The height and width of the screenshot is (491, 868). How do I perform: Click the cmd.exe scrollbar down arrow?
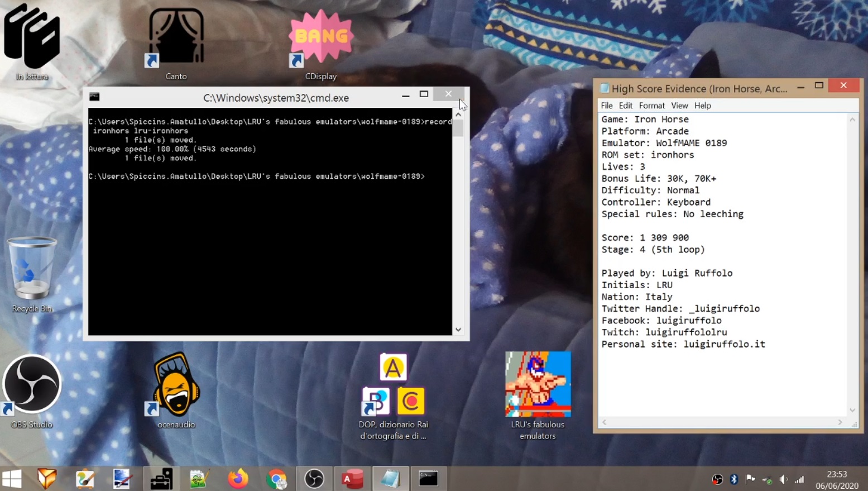coord(458,330)
